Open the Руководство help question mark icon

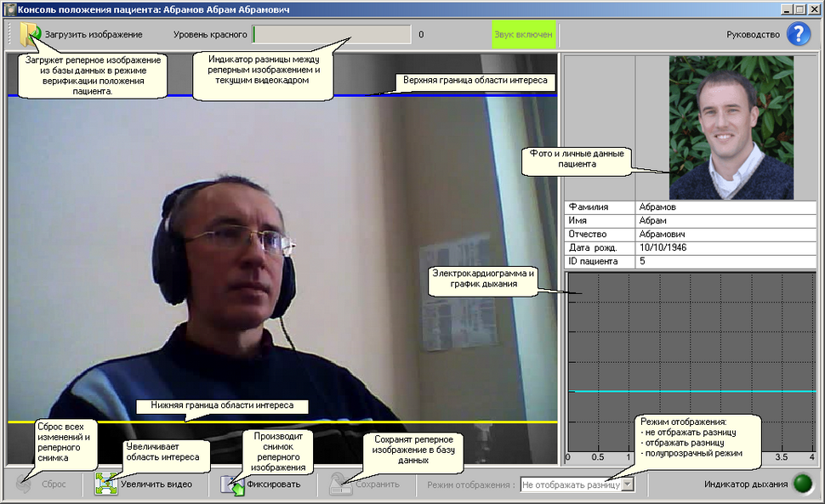(x=799, y=35)
